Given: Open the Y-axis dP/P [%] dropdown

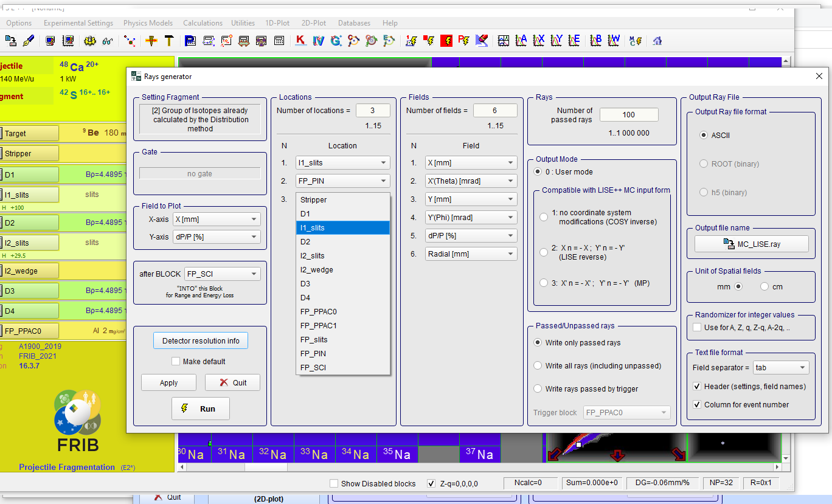Looking at the screenshot, I should (216, 236).
